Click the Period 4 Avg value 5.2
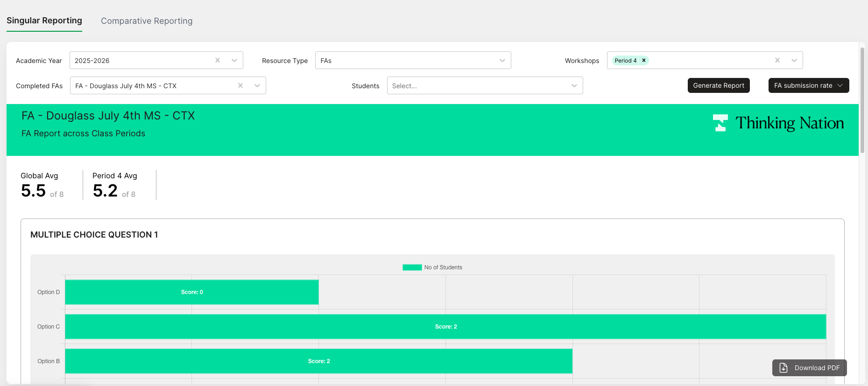Image resolution: width=868 pixels, height=386 pixels. [x=105, y=190]
